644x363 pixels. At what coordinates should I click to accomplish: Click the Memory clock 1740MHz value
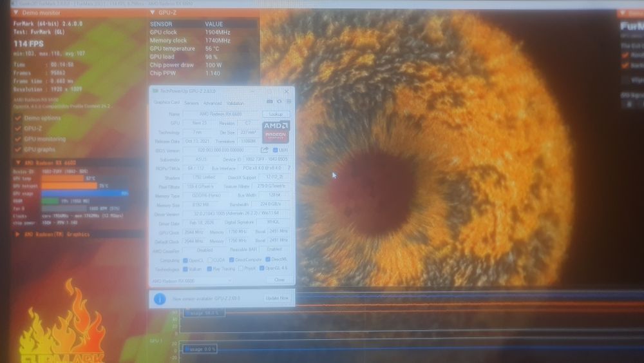click(x=218, y=40)
